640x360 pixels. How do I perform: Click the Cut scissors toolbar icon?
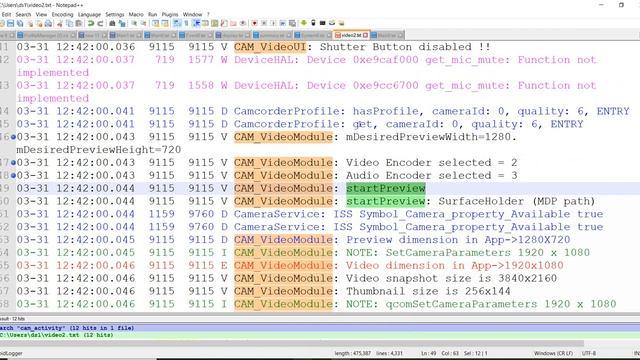coord(60,23)
